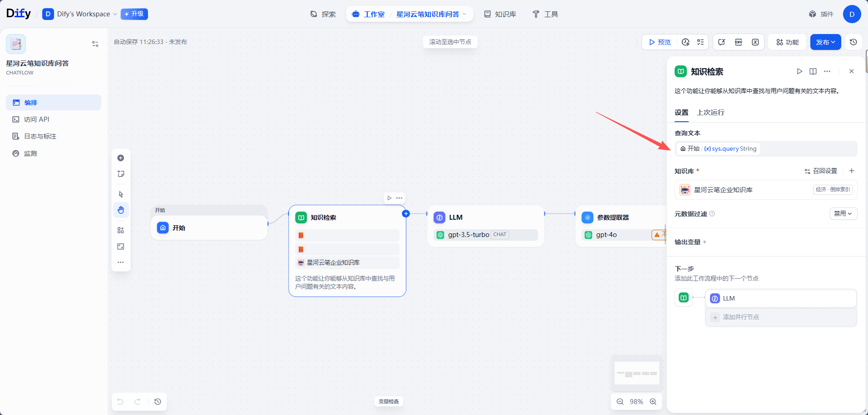Select the 参数提取器 node on canvas
Image resolution: width=868 pixels, height=415 pixels.
pos(621,226)
